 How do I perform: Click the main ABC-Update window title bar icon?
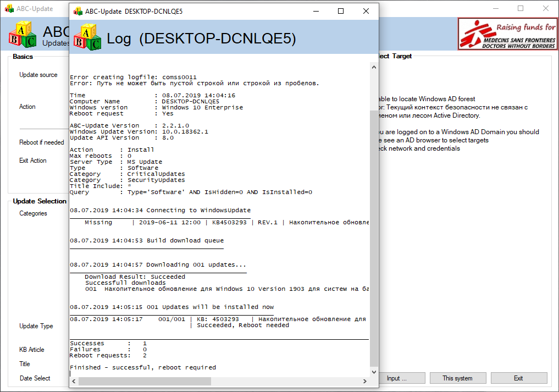[9, 9]
